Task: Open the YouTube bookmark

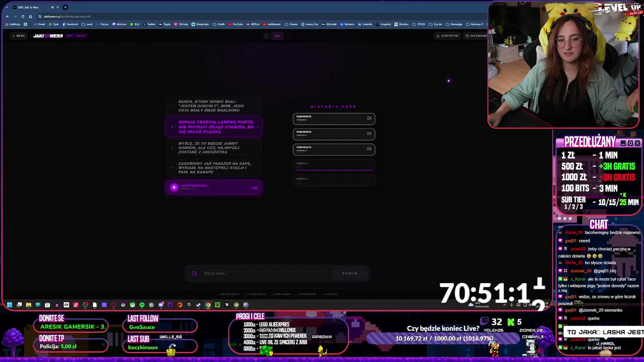Action: pos(235,24)
